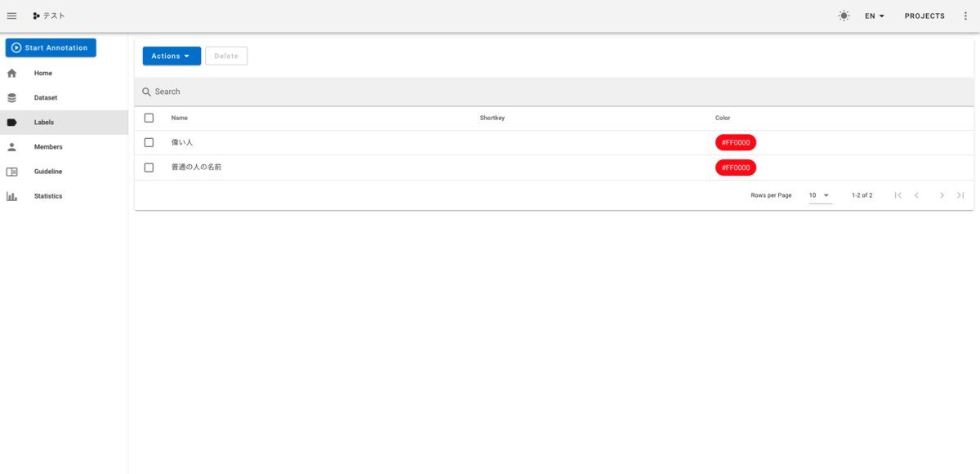Screen dimensions: 980x474
Task: Open the EN language dropdown
Action: [875, 16]
